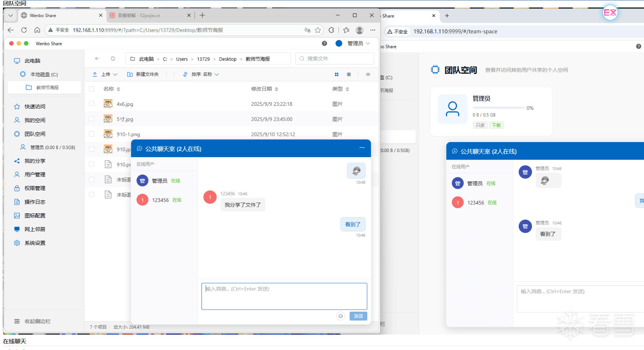Click the emoji picker icon in chat

click(x=341, y=316)
